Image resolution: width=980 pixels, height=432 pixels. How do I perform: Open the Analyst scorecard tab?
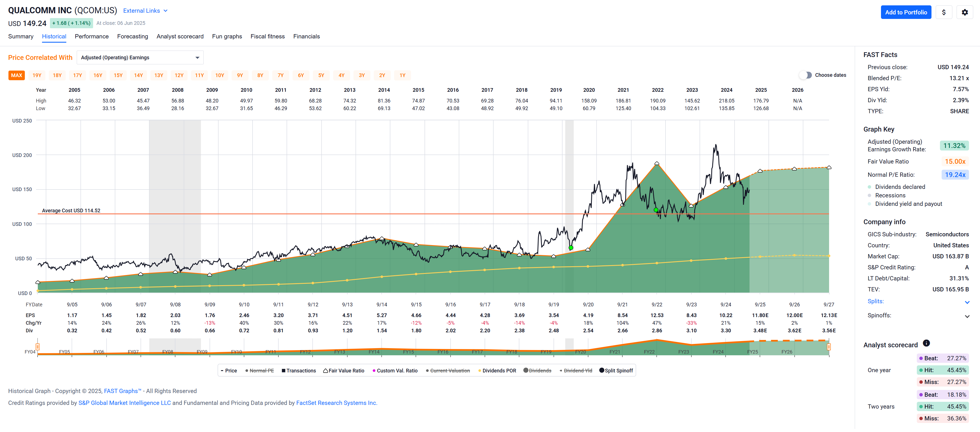(x=180, y=36)
